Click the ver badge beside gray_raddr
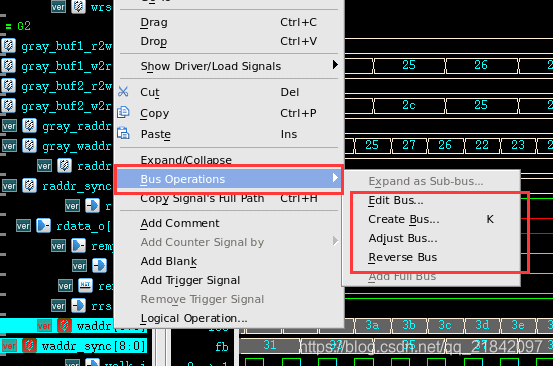Screen dimensions: 553x366 click(9, 126)
